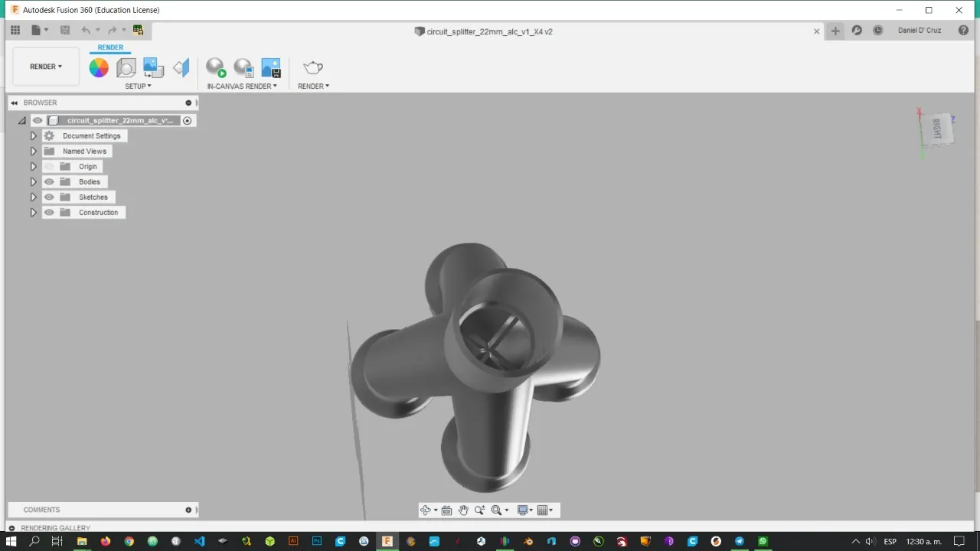Screen dimensions: 980x551
Task: Click the Redo arrow
Action: tap(112, 31)
